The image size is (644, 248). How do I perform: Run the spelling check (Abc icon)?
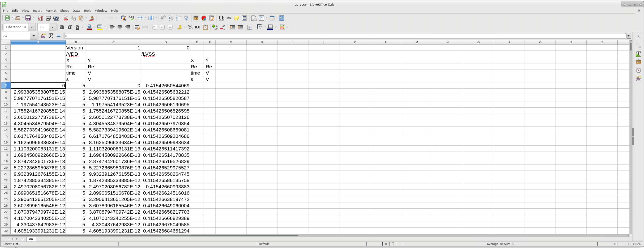pyautogui.click(x=131, y=18)
